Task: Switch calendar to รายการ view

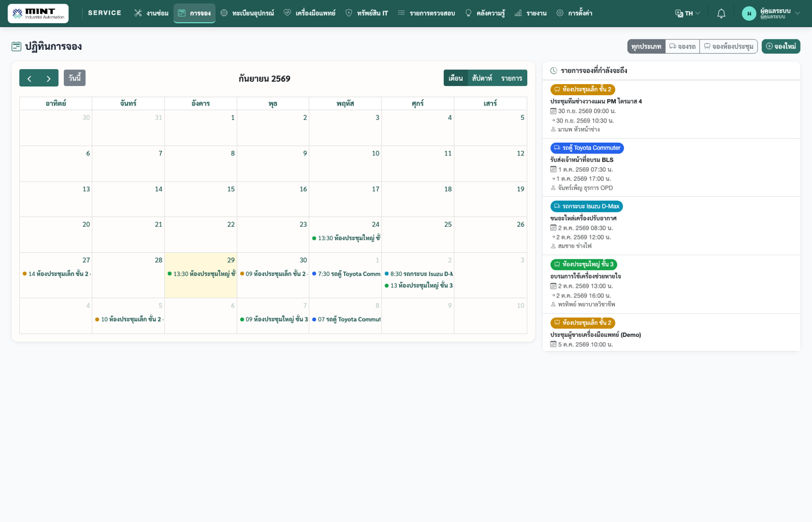Action: coord(512,78)
